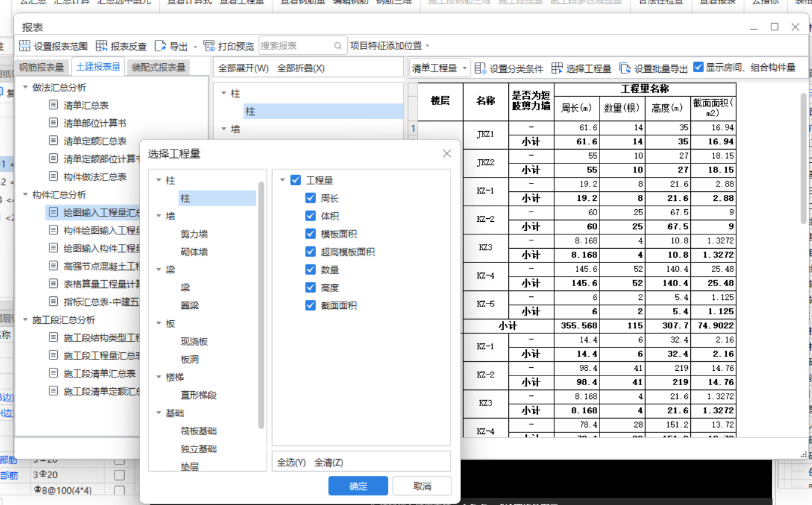Switch to 钢筋报表量 tab
The width and height of the screenshot is (812, 505).
(42, 67)
